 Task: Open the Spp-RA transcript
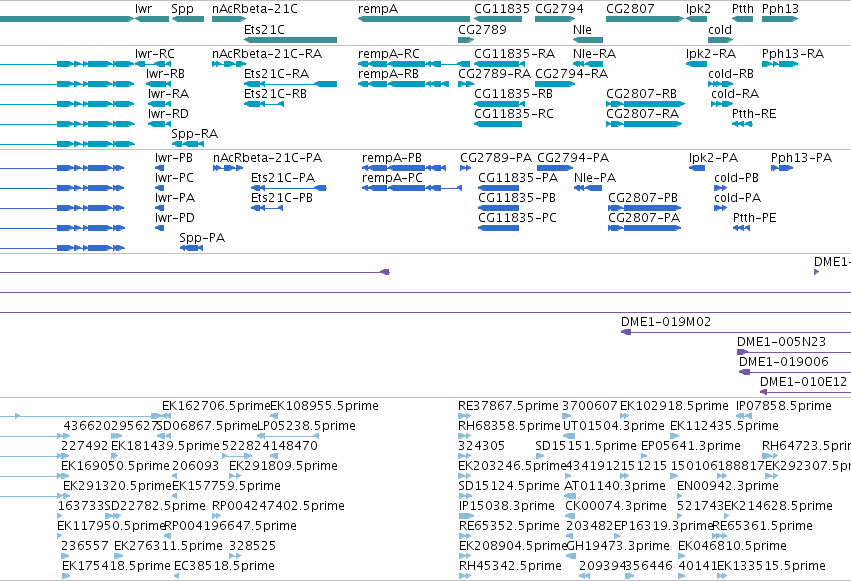(188, 144)
